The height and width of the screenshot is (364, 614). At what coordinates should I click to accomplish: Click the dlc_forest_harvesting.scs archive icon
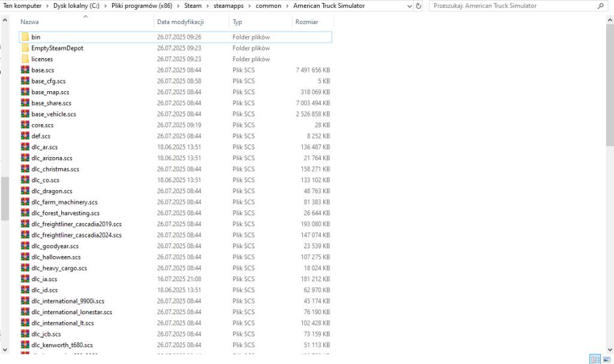(25, 212)
